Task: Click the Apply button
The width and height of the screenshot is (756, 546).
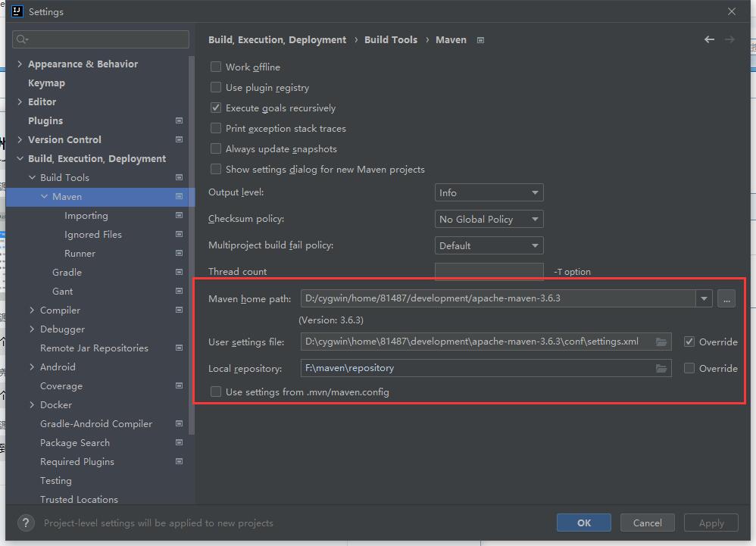Action: (x=711, y=523)
